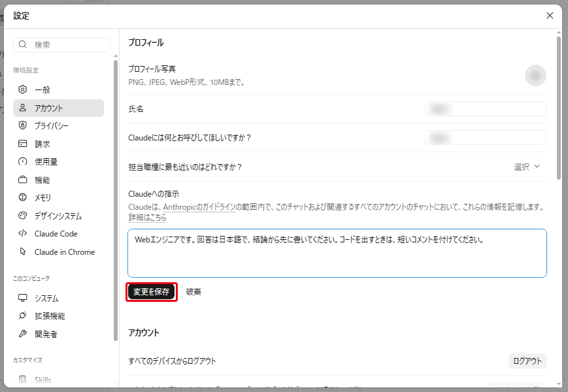Click the palette icon next to デザインシステム
Image resolution: width=568 pixels, height=392 pixels.
point(23,216)
